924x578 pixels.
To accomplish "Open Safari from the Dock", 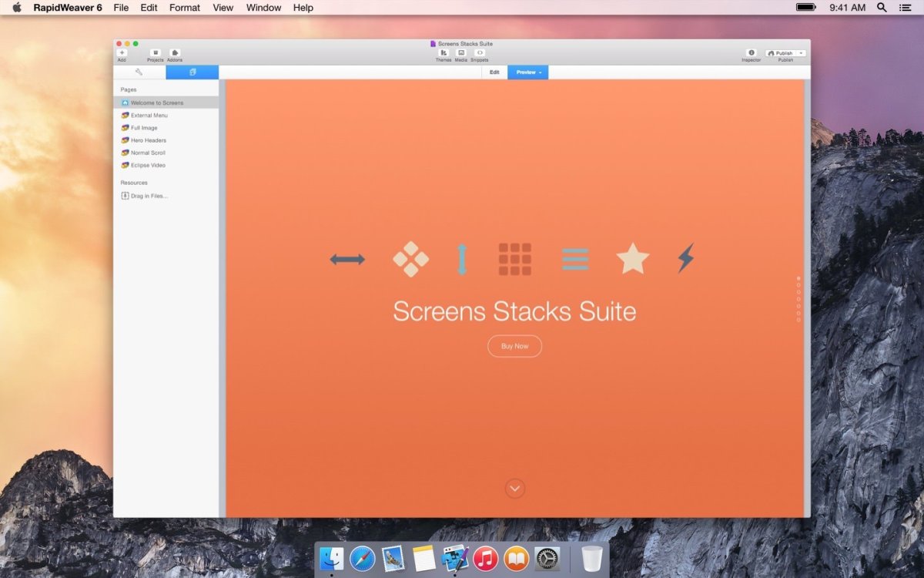I will (362, 559).
